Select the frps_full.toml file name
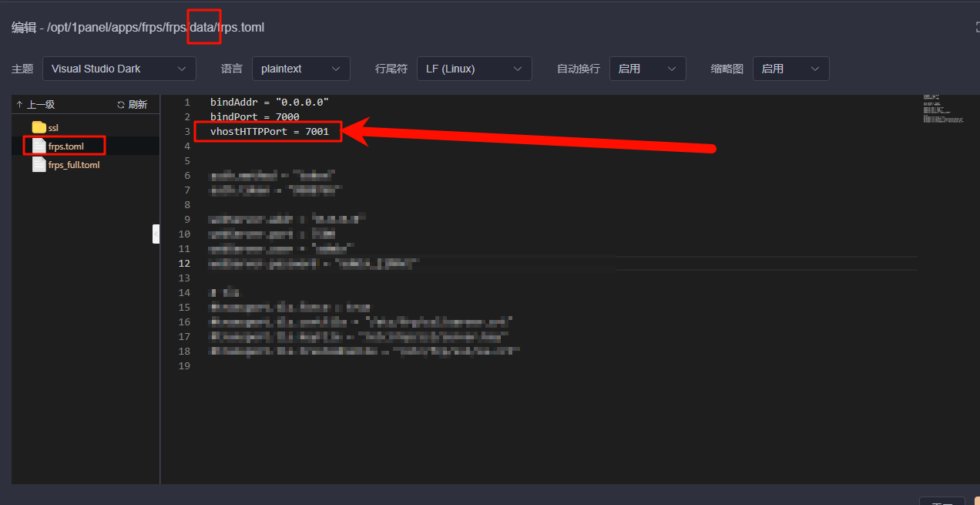Viewport: 980px width, 505px height. pos(74,165)
